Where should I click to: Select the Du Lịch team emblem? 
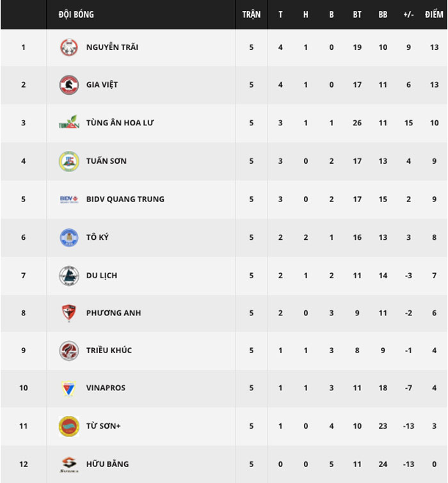pyautogui.click(x=68, y=275)
